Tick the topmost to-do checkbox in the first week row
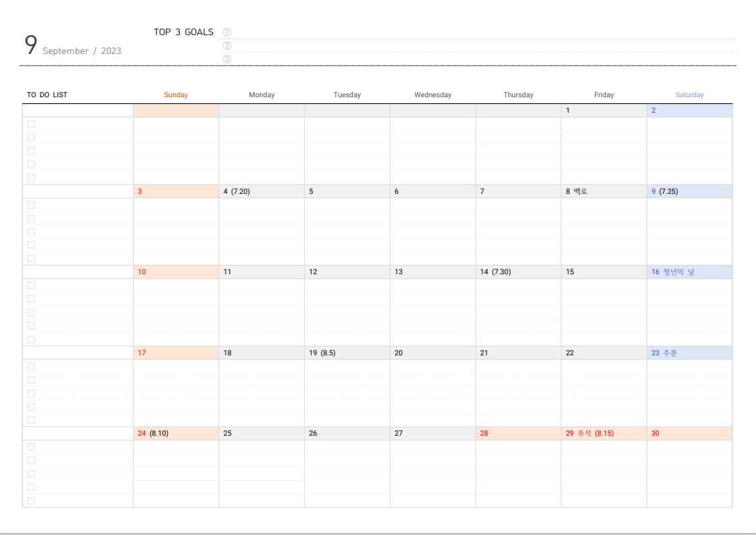This screenshot has width=756, height=535. tap(31, 124)
